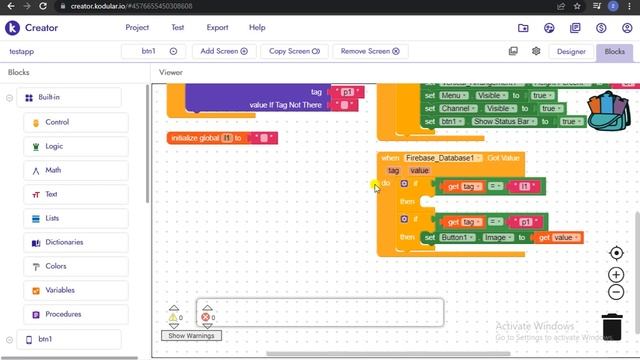Screen dimensions: 640x360
Task: Zoom out the blocks workspace
Action: 616,292
